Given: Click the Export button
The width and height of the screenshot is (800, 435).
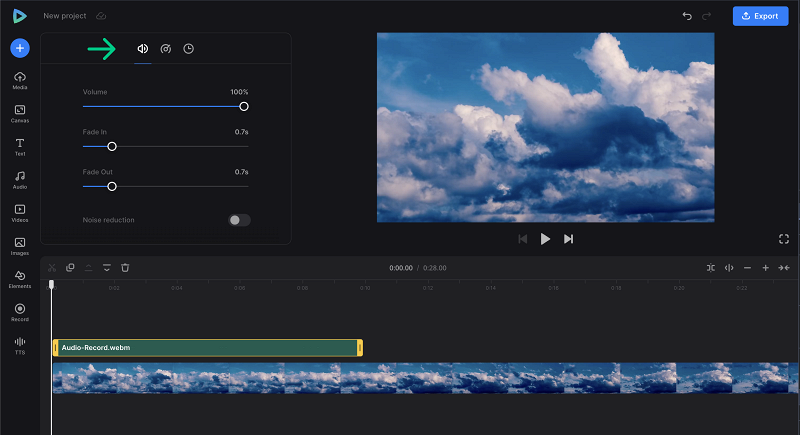Looking at the screenshot, I should click(760, 16).
